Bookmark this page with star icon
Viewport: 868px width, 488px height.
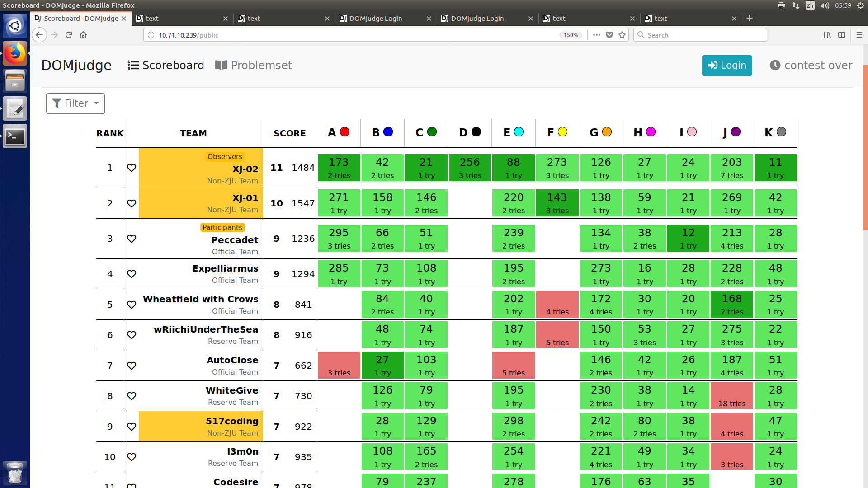point(622,35)
